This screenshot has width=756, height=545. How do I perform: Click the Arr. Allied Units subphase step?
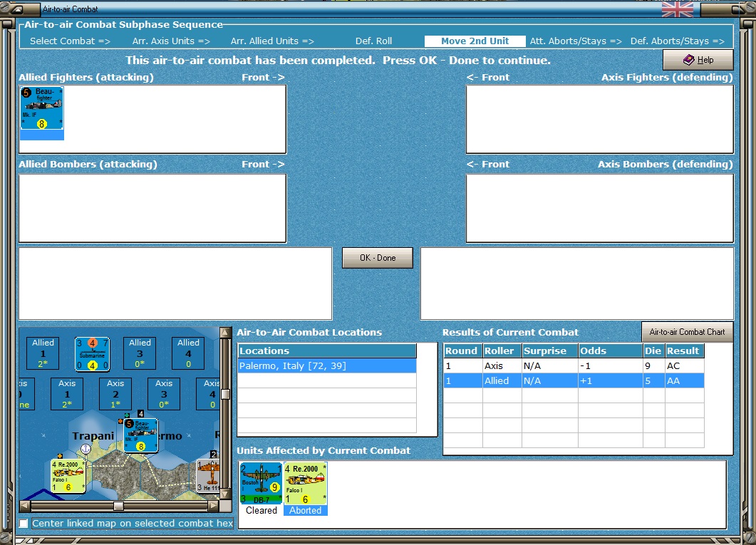(x=272, y=41)
